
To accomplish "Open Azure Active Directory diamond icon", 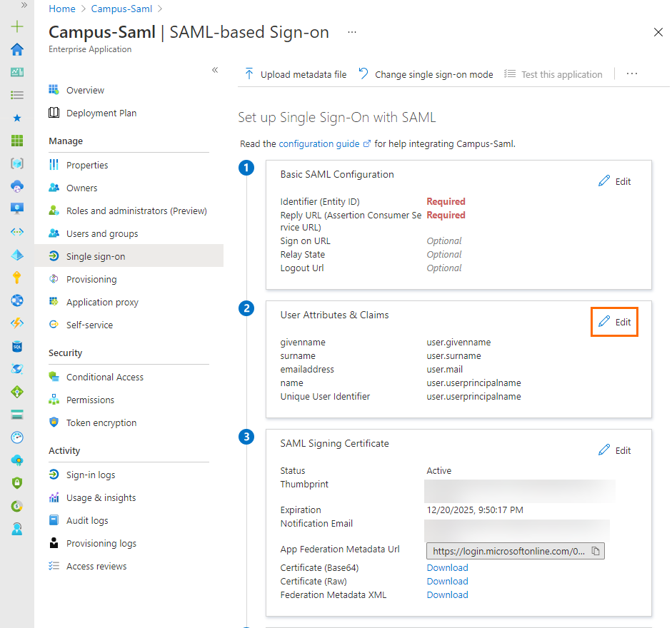I will click(17, 255).
